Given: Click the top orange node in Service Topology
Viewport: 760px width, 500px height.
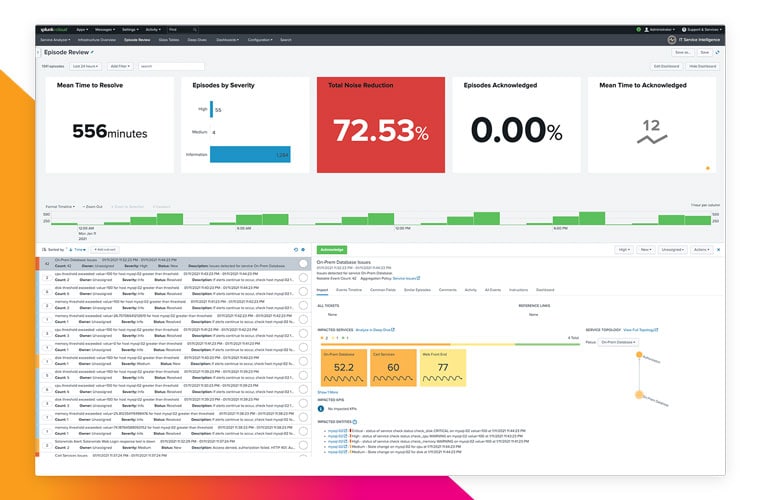Looking at the screenshot, I should point(639,355).
